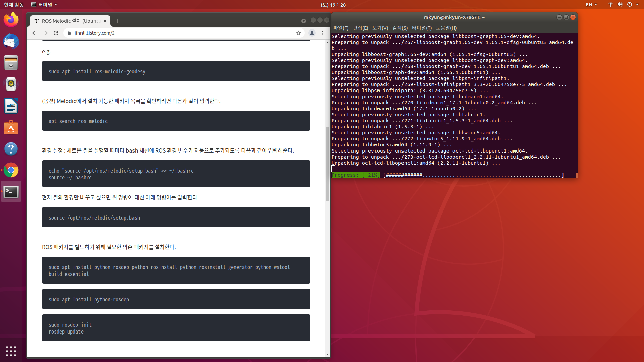Click 'sudo apt install python-rosdep' code block

[176, 299]
